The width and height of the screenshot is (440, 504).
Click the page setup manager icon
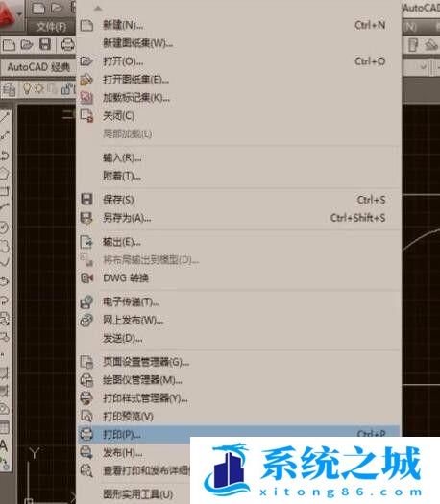pos(86,362)
